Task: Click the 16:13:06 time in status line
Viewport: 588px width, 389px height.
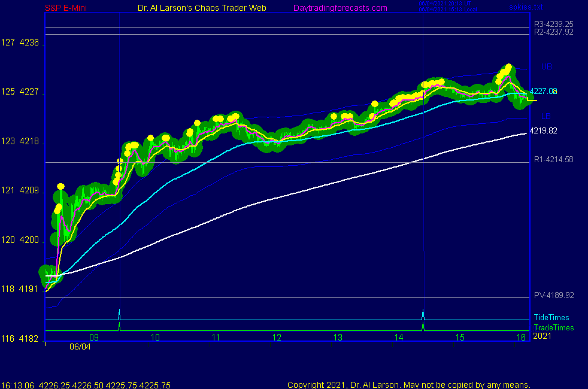Action: pyautogui.click(x=17, y=385)
